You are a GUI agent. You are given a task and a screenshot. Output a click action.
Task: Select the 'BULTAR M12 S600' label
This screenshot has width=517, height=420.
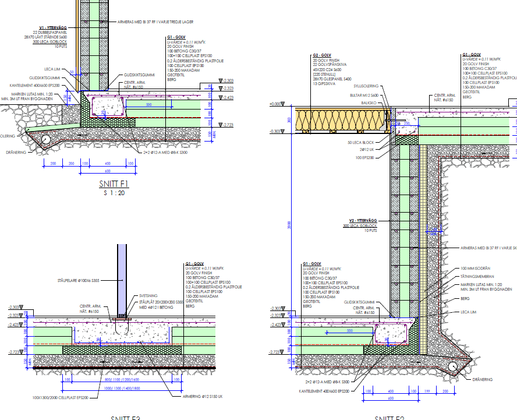(364, 96)
